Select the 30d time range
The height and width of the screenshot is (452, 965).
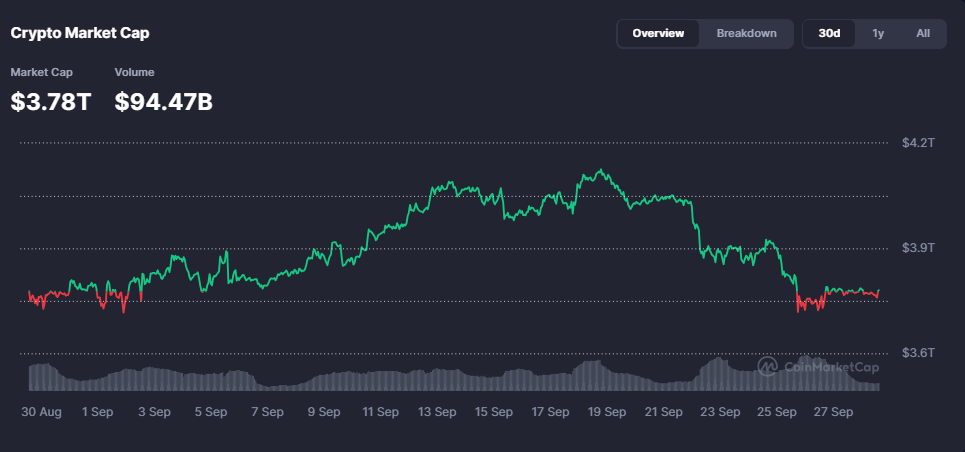coord(829,33)
